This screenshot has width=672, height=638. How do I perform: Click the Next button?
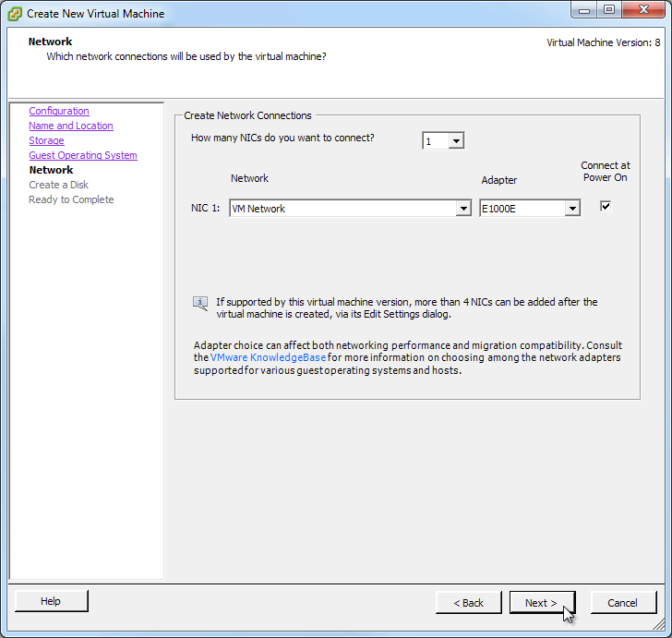pos(542,603)
